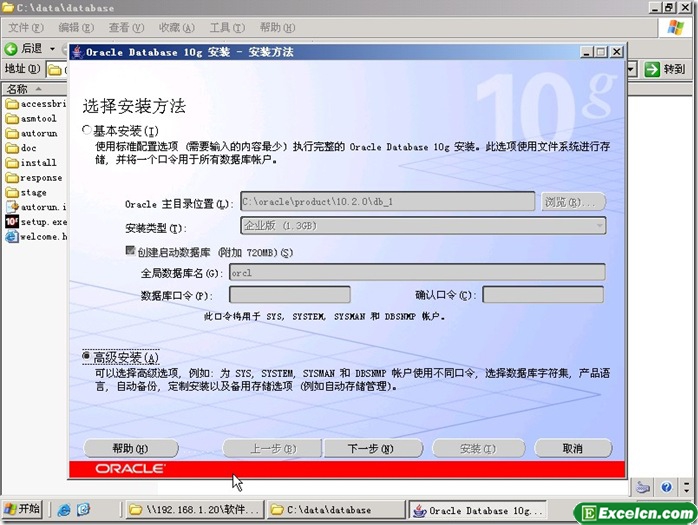This screenshot has height=525, width=698.
Task: Click the 安装 install button
Action: [479, 448]
